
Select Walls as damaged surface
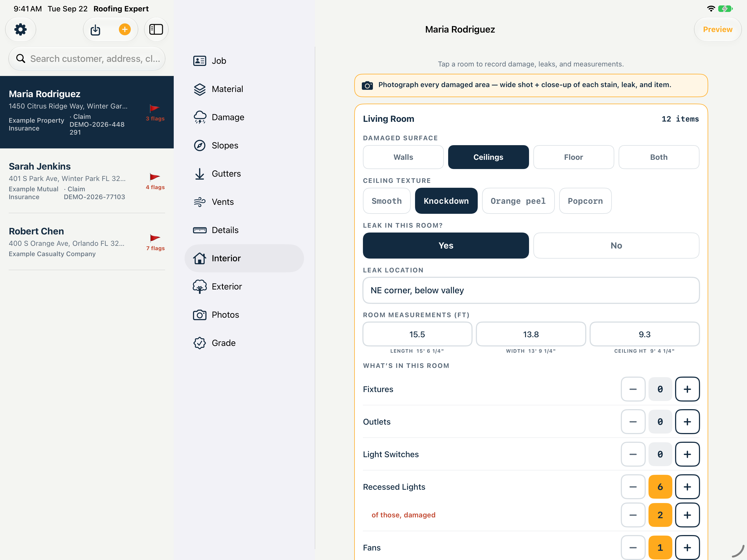(x=403, y=157)
